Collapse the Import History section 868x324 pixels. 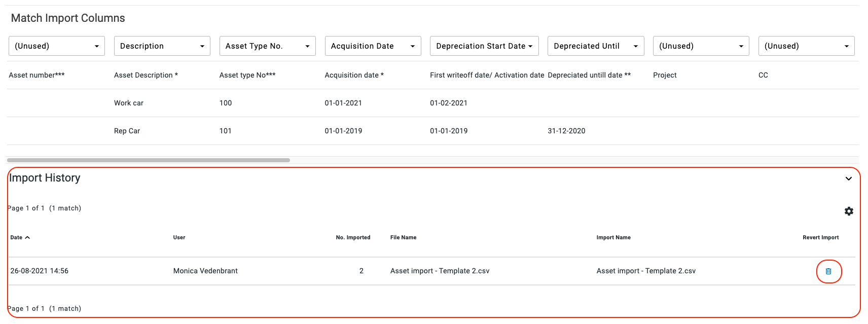(x=848, y=178)
